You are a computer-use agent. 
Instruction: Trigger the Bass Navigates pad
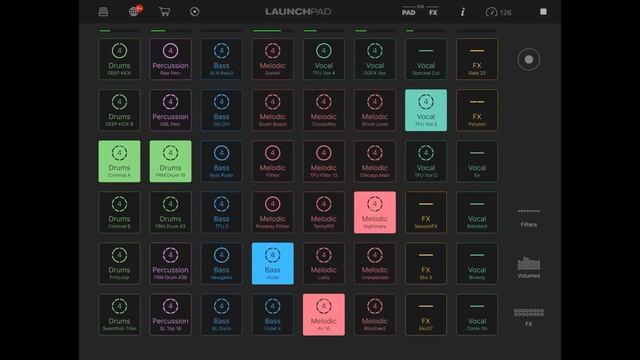click(222, 263)
